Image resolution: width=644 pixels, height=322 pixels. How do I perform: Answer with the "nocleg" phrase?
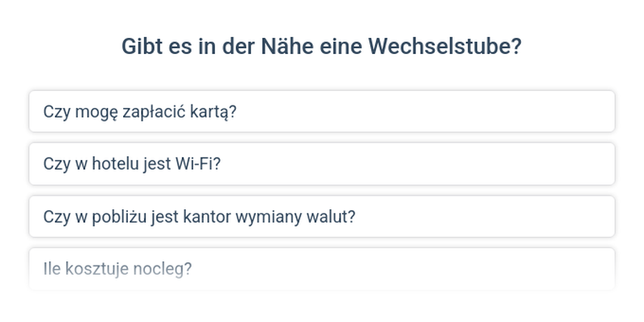pyautogui.click(x=322, y=268)
